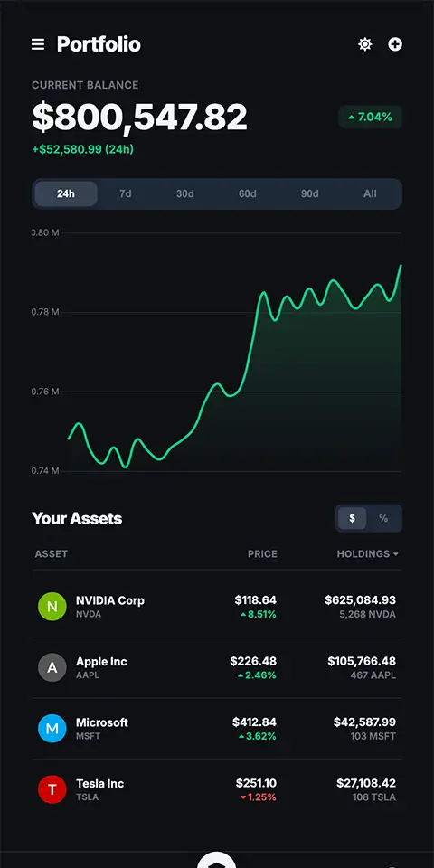The width and height of the screenshot is (434, 868).
Task: Click the $800,547.82 balance
Action: 139,117
